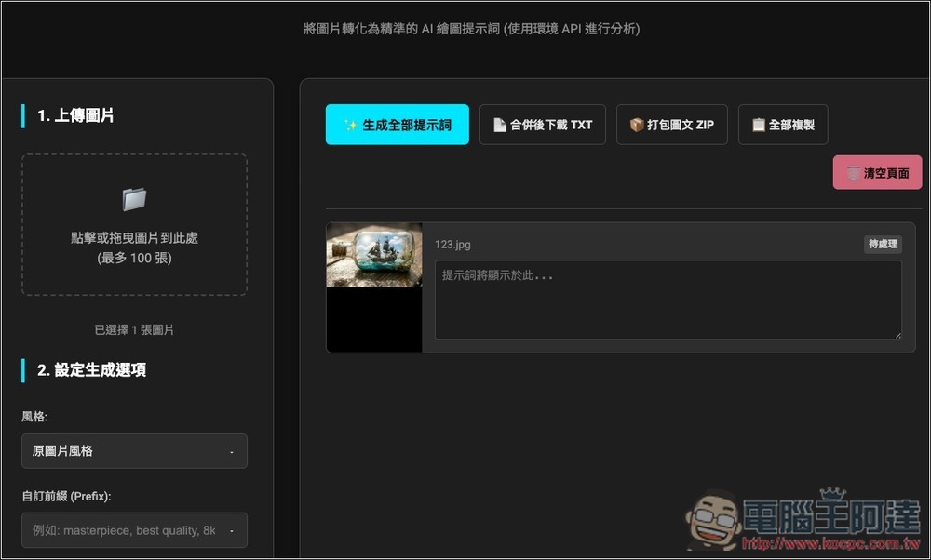Click the 已選擇 1 張圖片 status text
The width and height of the screenshot is (931, 560).
(x=134, y=330)
